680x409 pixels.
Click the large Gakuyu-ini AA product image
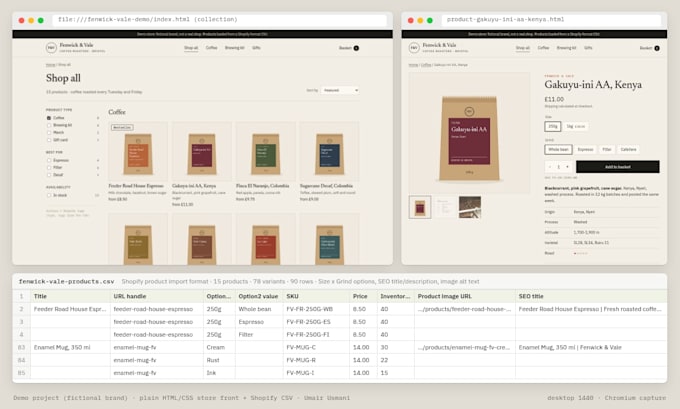coord(469,133)
